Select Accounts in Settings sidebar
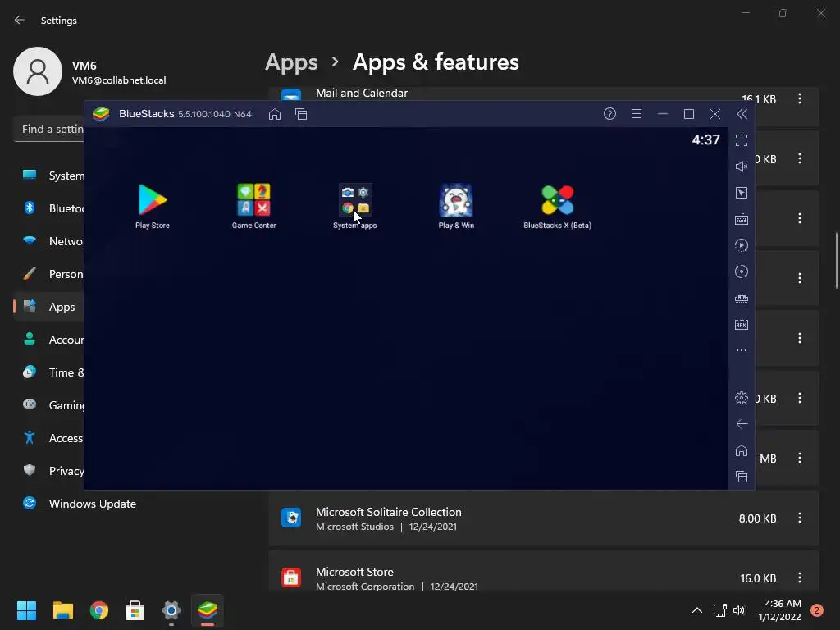Image resolution: width=840 pixels, height=630 pixels. 48,340
